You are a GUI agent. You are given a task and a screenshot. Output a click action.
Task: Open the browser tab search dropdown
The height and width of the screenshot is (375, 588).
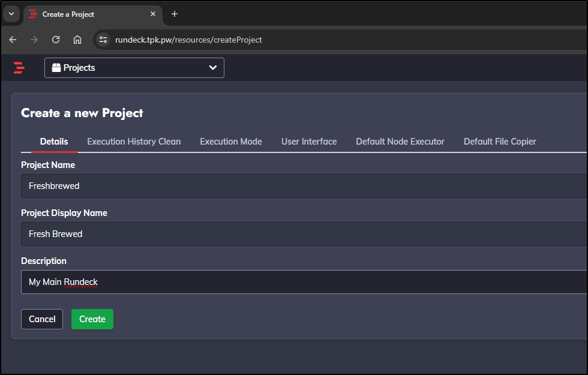(11, 14)
